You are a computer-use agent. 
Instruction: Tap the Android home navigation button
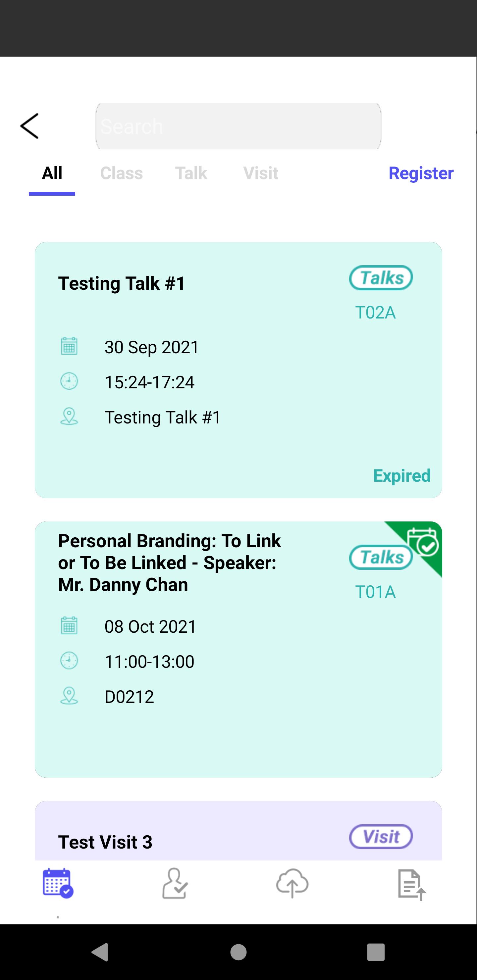[x=238, y=952]
